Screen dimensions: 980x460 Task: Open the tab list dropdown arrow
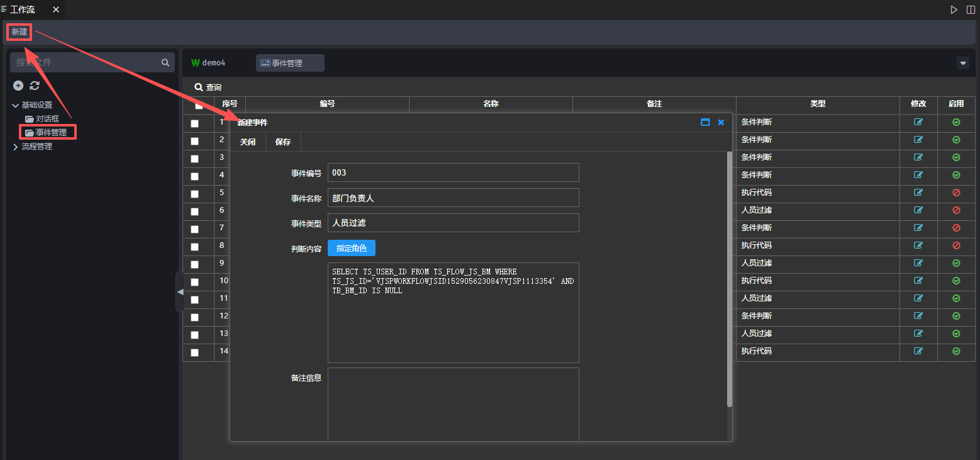(x=963, y=63)
